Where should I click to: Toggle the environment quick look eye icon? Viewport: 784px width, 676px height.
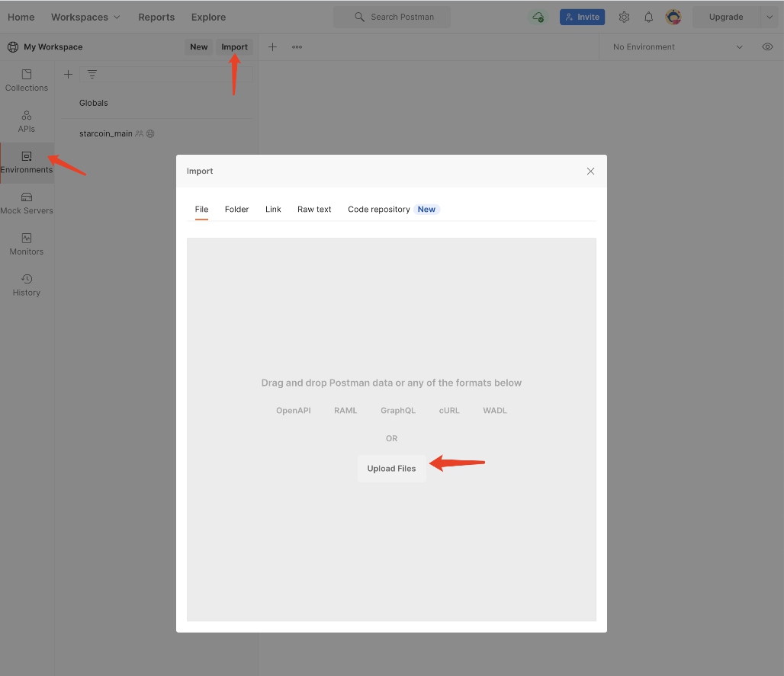[x=767, y=46]
